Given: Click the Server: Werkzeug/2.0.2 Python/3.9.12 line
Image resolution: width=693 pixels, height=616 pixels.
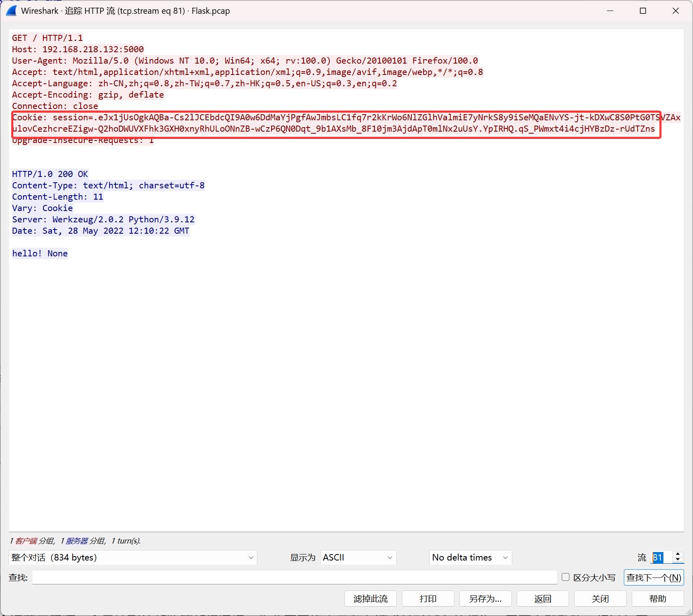Looking at the screenshot, I should tap(103, 220).
